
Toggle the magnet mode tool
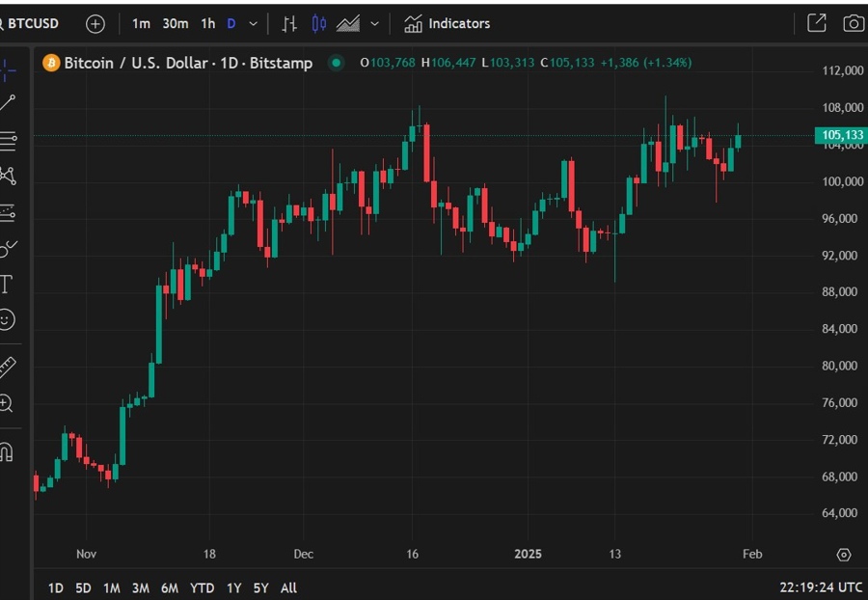[7, 452]
